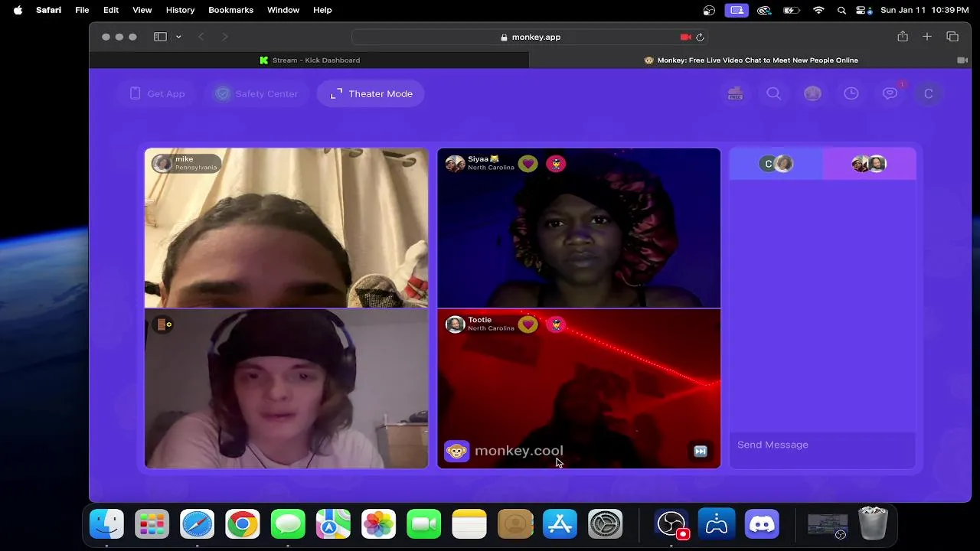The height and width of the screenshot is (551, 980).
Task: Open Discord from the Dock
Action: pyautogui.click(x=762, y=524)
